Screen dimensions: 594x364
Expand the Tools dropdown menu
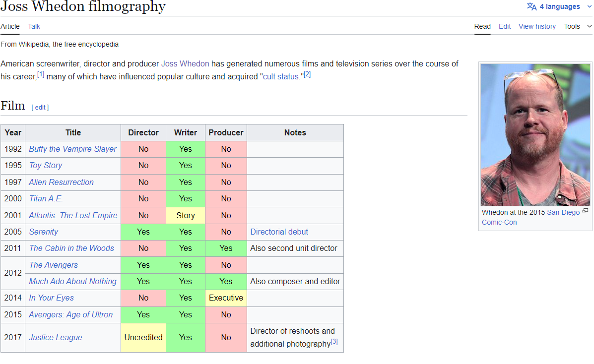(x=578, y=26)
